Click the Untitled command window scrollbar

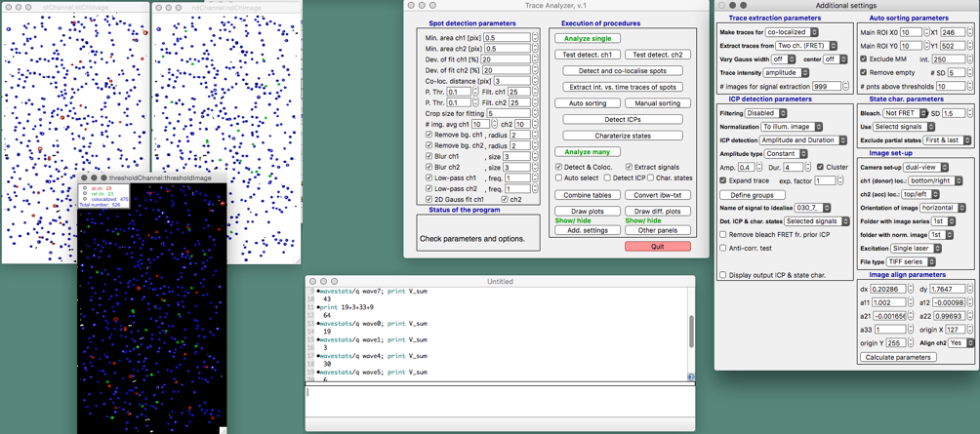pyautogui.click(x=691, y=332)
